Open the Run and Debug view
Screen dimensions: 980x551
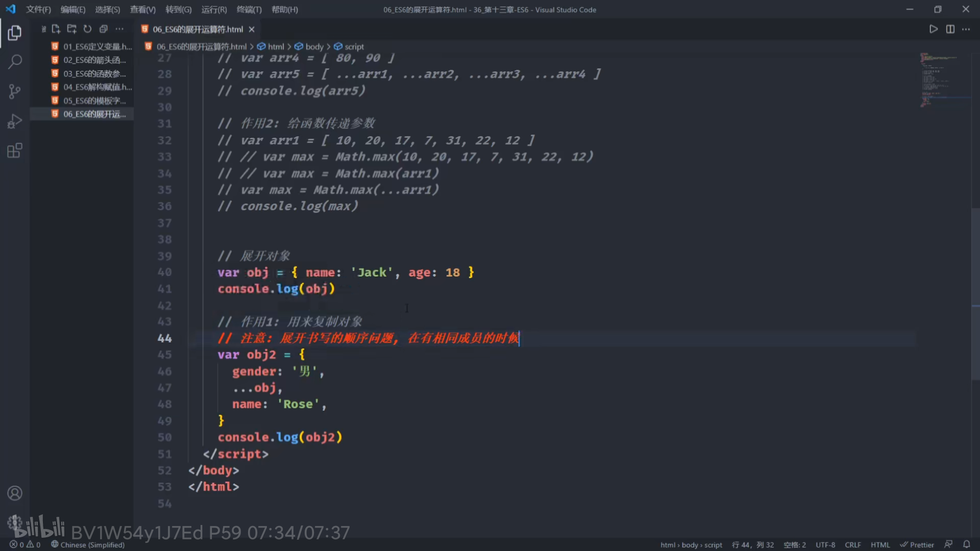(15, 121)
